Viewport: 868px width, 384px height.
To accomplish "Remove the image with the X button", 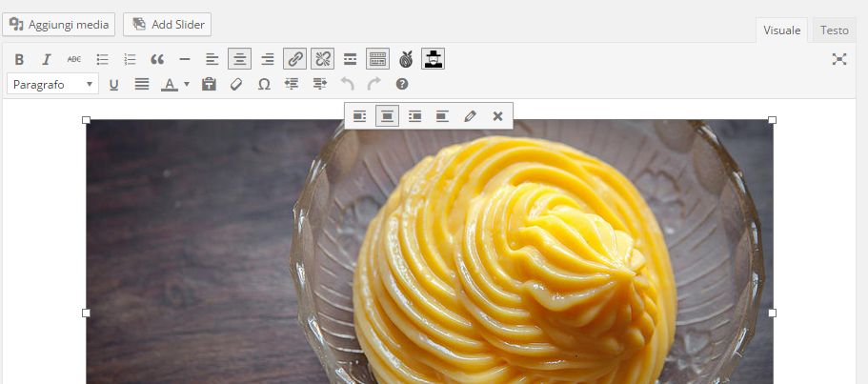I will 497,115.
